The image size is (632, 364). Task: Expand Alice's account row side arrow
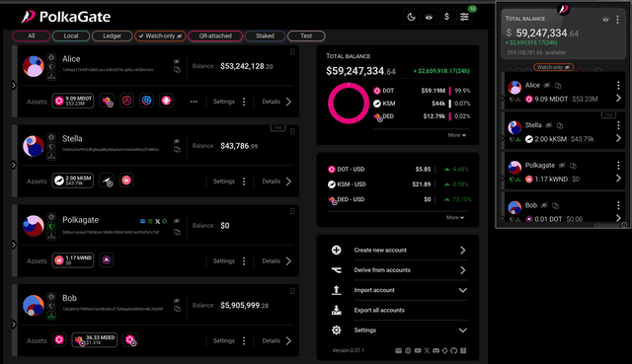pos(14,86)
